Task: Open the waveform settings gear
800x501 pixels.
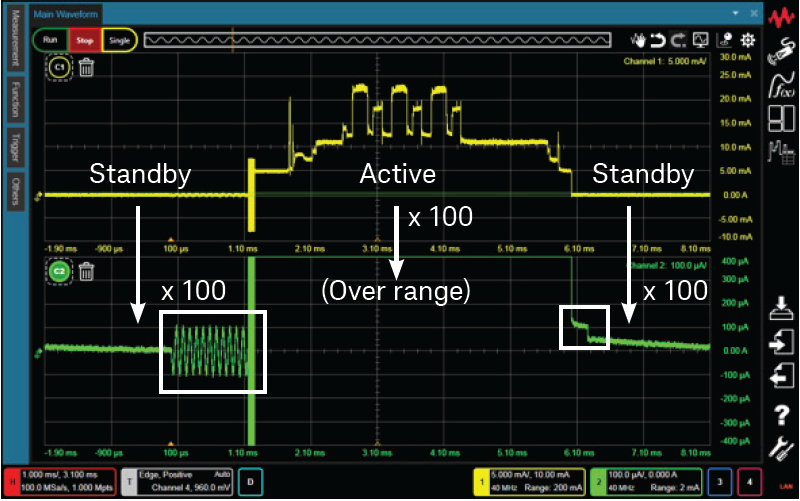Action: point(747,41)
